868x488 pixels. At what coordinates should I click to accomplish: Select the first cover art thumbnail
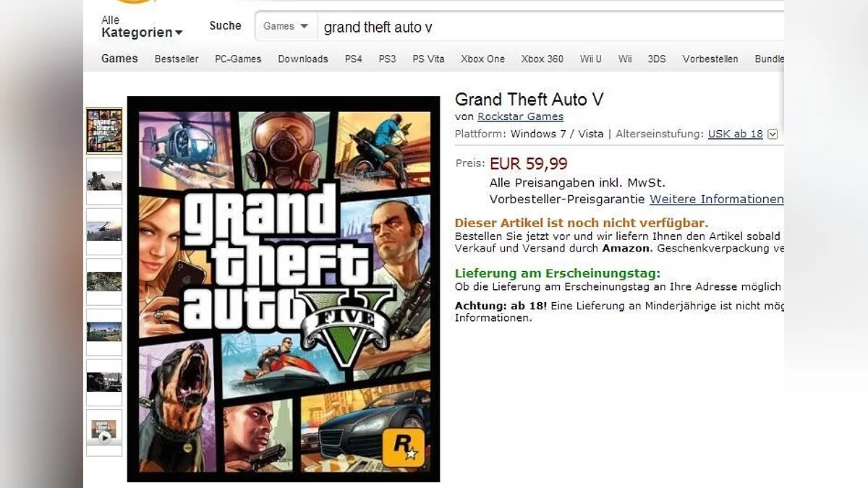click(x=104, y=131)
